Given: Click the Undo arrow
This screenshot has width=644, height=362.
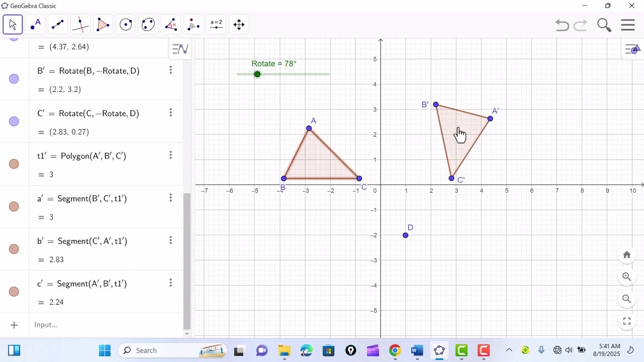Looking at the screenshot, I should pyautogui.click(x=562, y=25).
